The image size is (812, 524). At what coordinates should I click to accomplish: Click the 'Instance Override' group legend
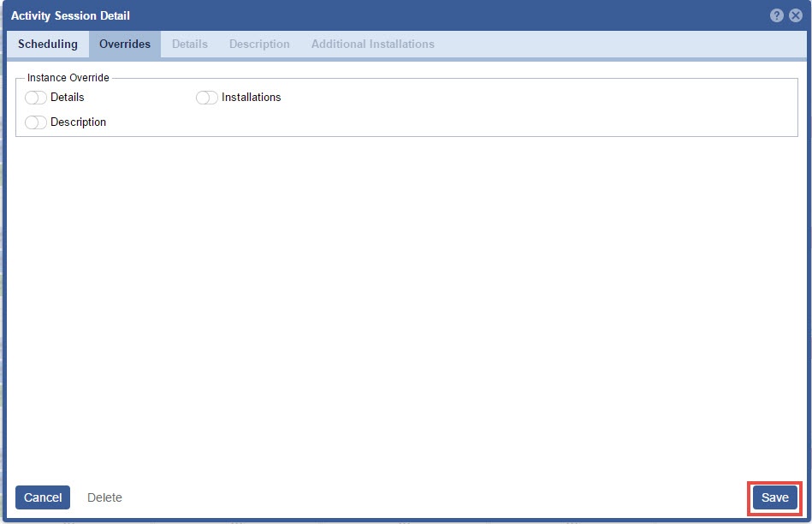[x=68, y=78]
